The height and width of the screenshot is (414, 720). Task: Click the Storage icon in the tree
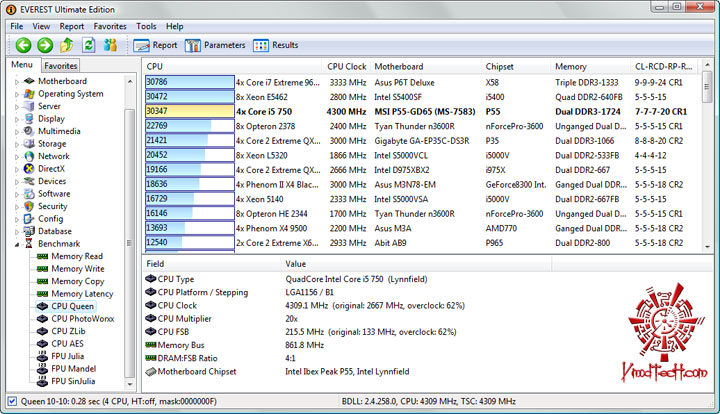(29, 144)
